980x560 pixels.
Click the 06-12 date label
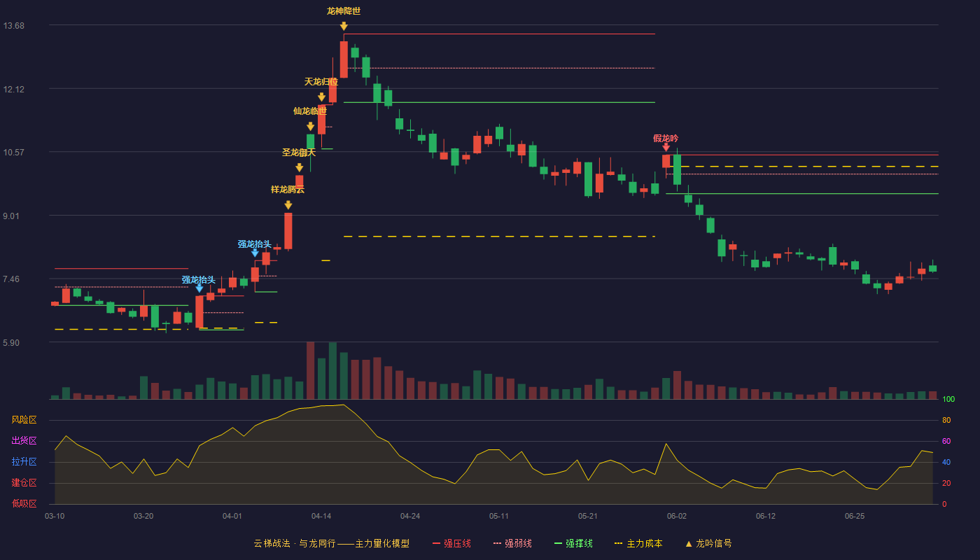(x=766, y=516)
